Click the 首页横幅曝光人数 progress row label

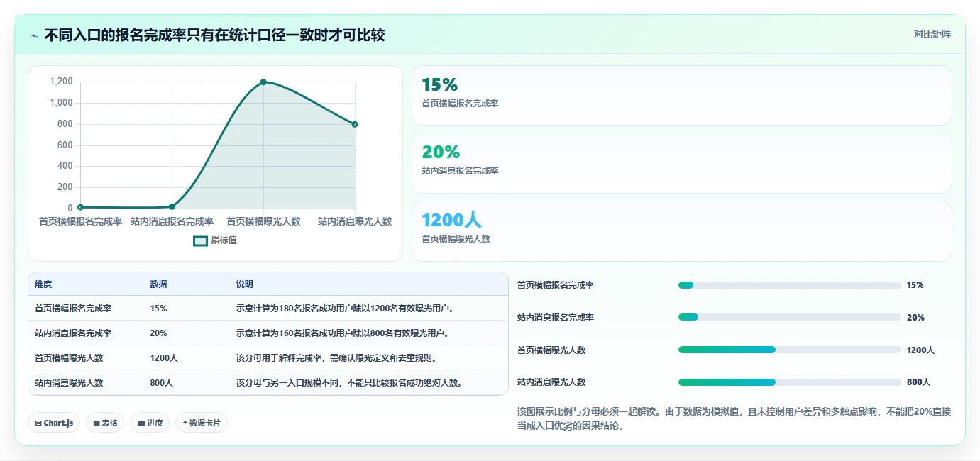(551, 350)
